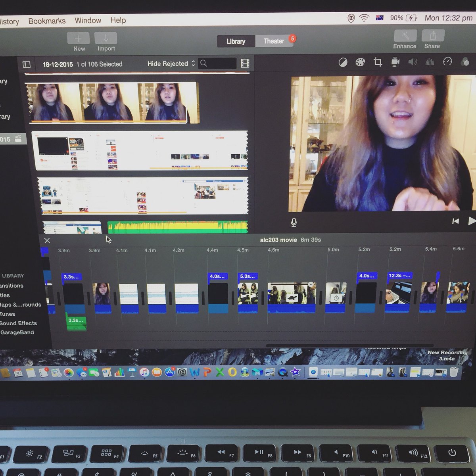Click the clock speed badge on clip

336,298
